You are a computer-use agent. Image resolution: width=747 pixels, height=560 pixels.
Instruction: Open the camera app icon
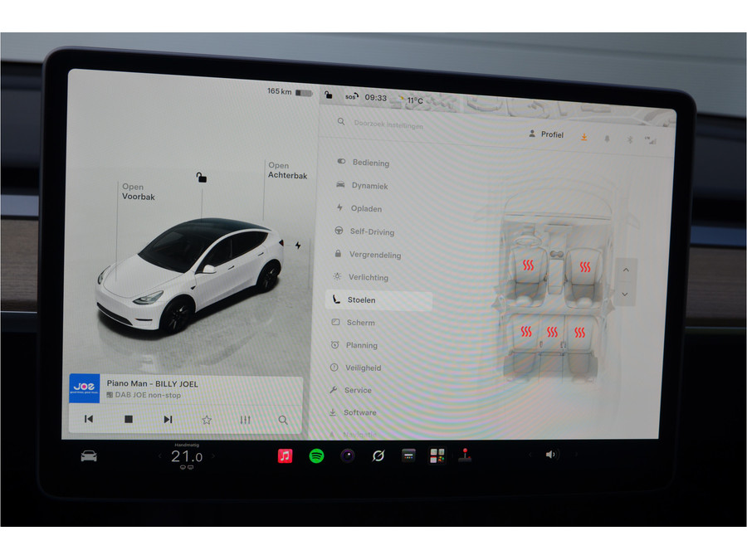coord(348,456)
